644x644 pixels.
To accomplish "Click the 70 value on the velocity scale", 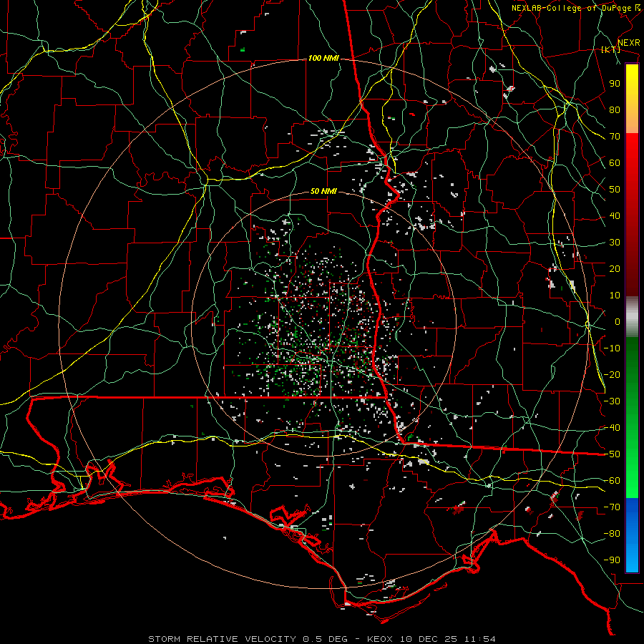I will (615, 137).
